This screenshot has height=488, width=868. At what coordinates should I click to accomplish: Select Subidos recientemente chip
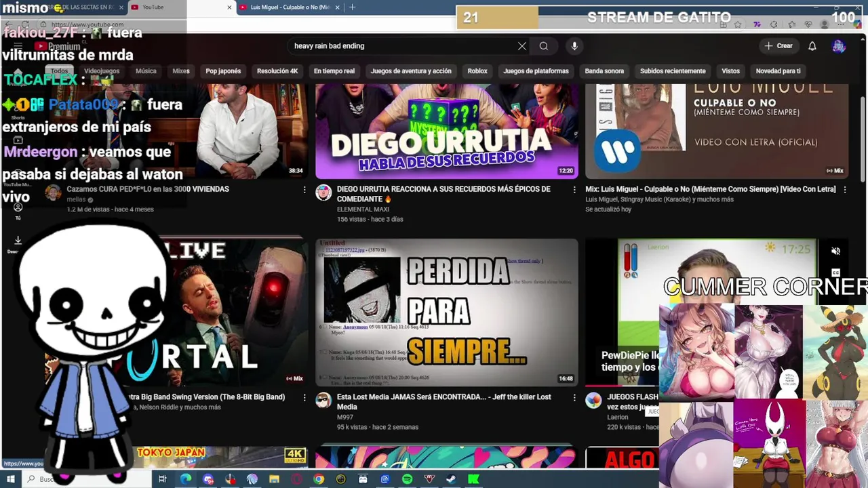pyautogui.click(x=673, y=71)
